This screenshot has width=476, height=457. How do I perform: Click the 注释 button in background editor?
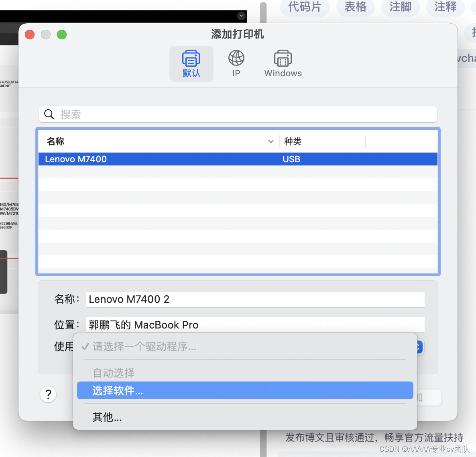(x=445, y=7)
